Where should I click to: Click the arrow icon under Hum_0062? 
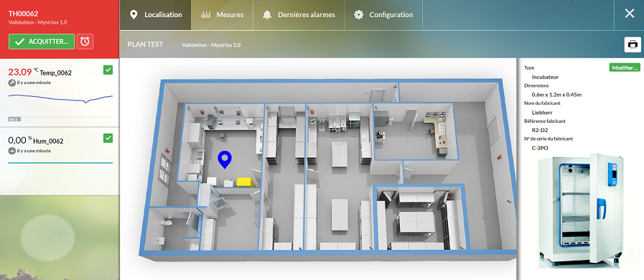tap(12, 151)
